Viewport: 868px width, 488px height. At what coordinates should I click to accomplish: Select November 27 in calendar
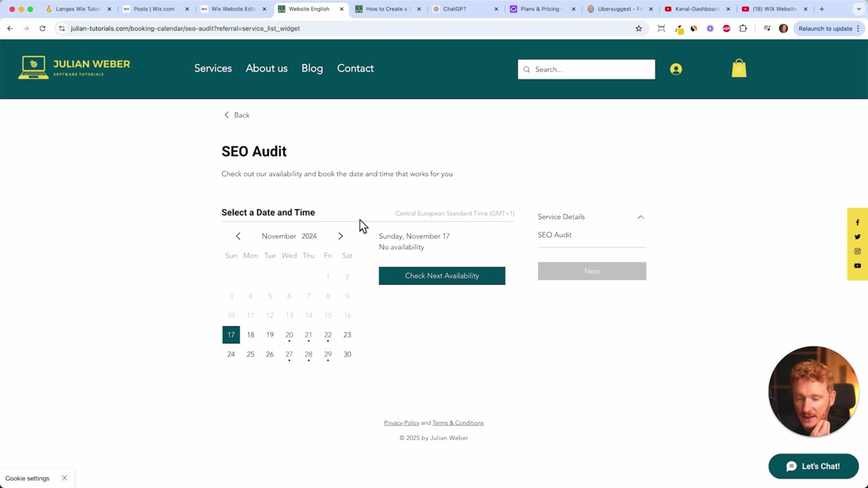click(289, 354)
